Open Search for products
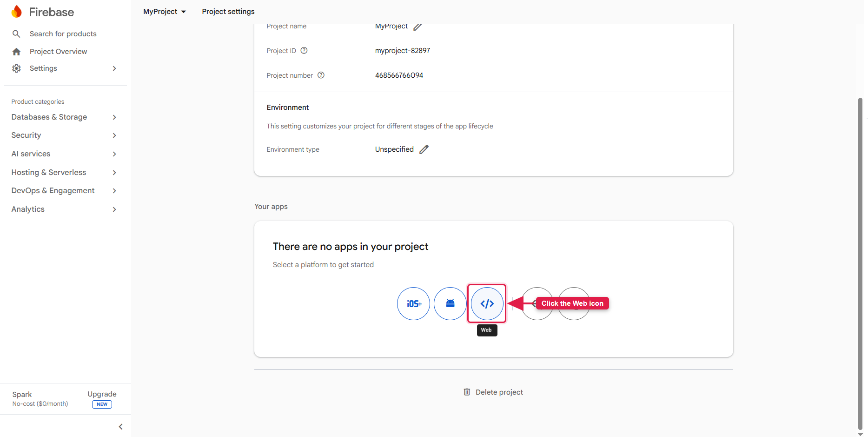Screen dimensions: 868x437 point(63,34)
